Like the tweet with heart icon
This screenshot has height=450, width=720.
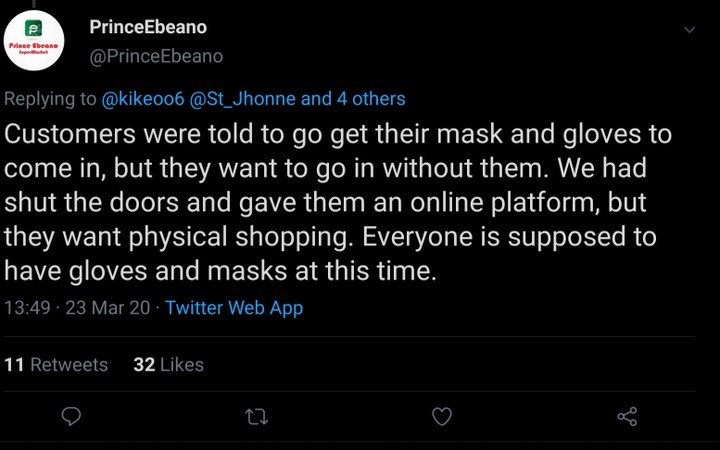(x=441, y=416)
